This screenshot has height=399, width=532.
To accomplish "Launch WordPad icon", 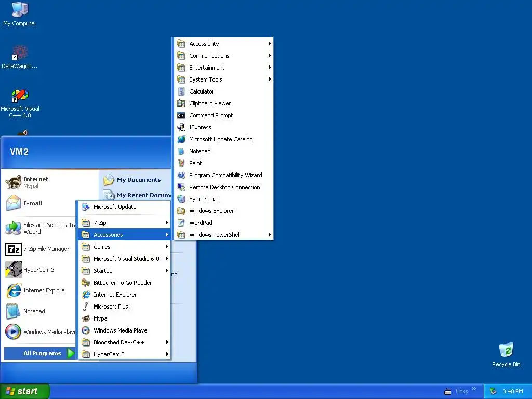I will [x=181, y=223].
